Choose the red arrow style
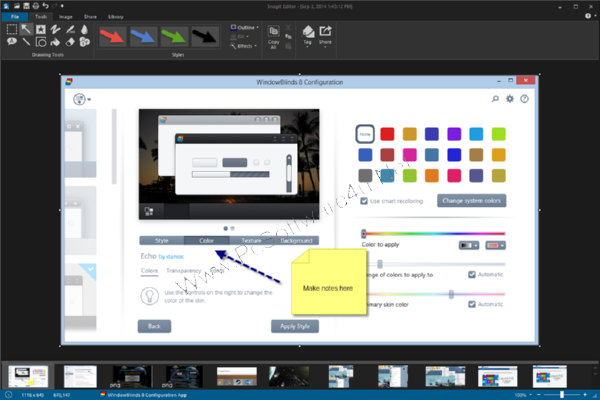Screen dimensions: 600x400 pyautogui.click(x=112, y=37)
